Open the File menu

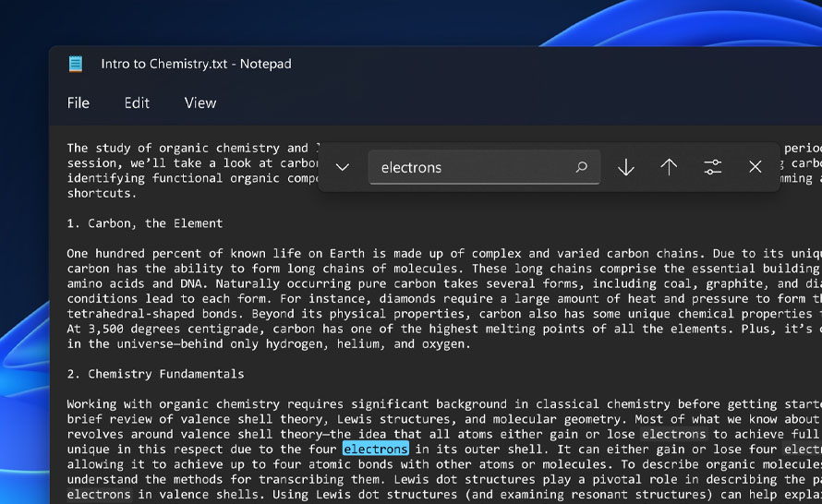tap(79, 103)
